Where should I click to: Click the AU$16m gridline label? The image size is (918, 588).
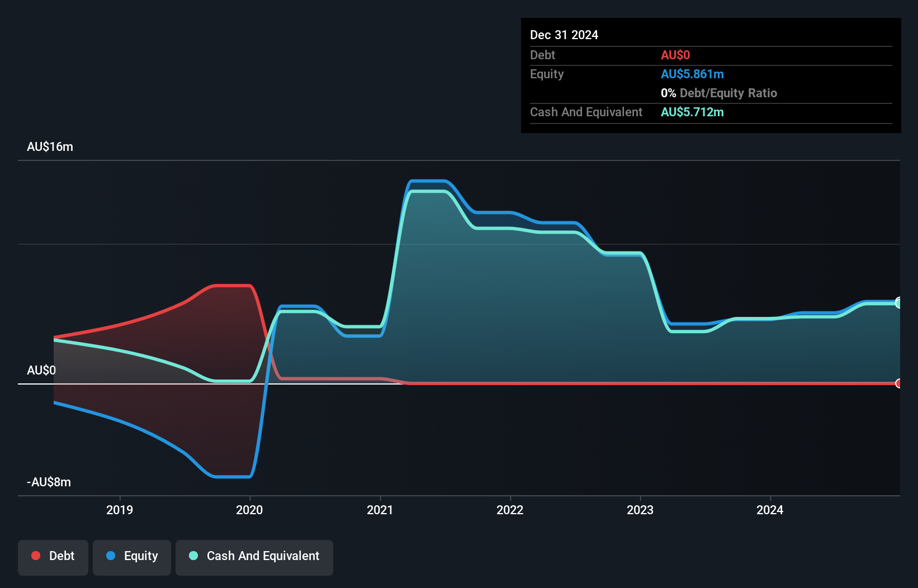click(50, 146)
